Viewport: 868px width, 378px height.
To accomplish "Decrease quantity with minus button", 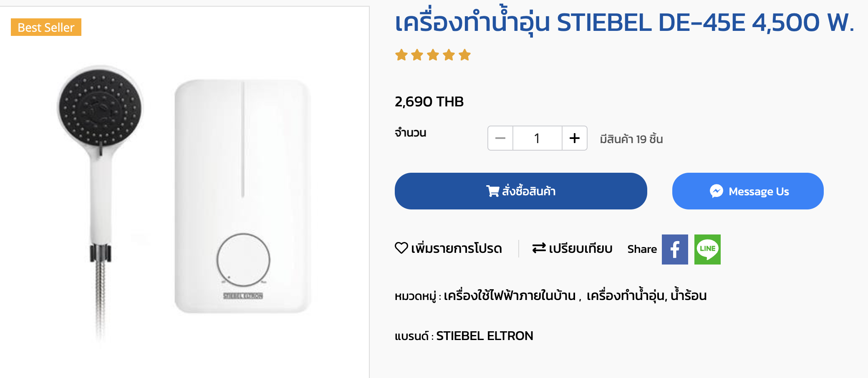I will tap(500, 138).
